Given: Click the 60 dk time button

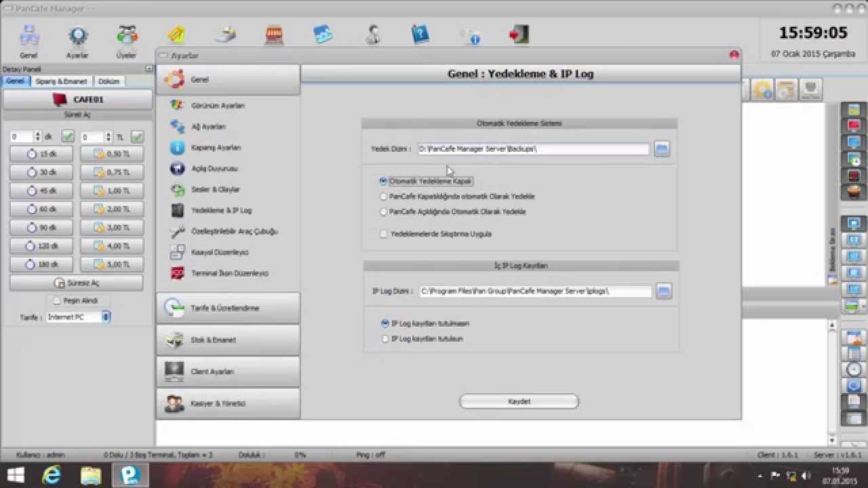Looking at the screenshot, I should coord(41,209).
